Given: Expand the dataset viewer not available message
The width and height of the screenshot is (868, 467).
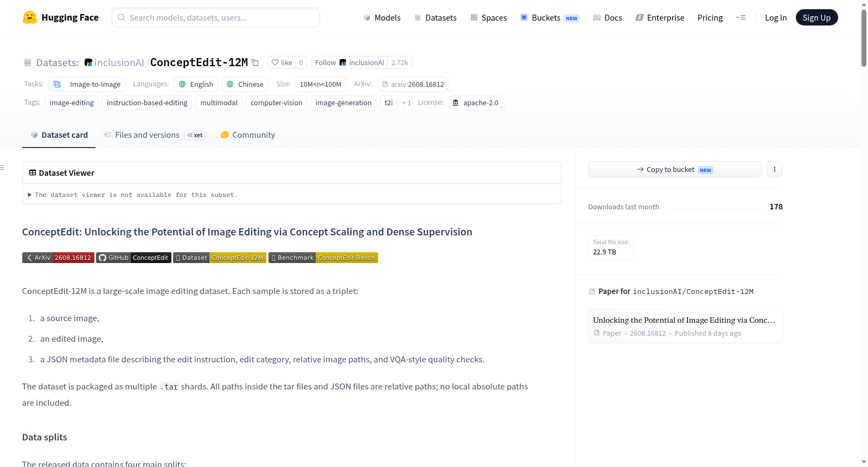Looking at the screenshot, I should tap(133, 195).
